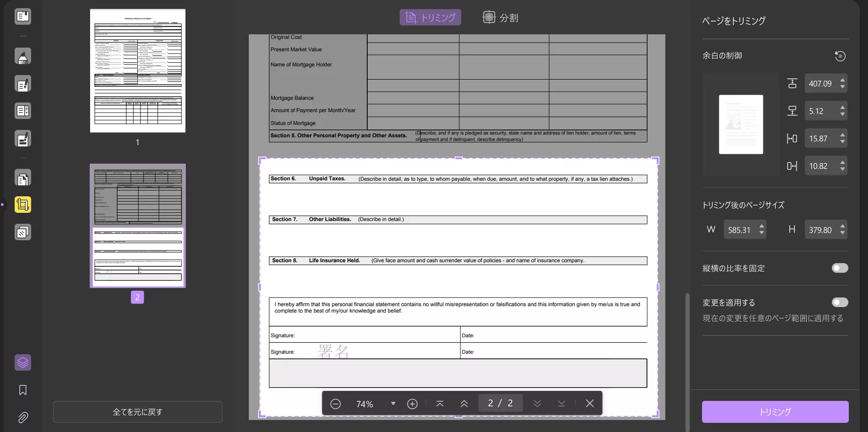
Task: Decrease bottom margin value 5.12
Action: point(842,114)
